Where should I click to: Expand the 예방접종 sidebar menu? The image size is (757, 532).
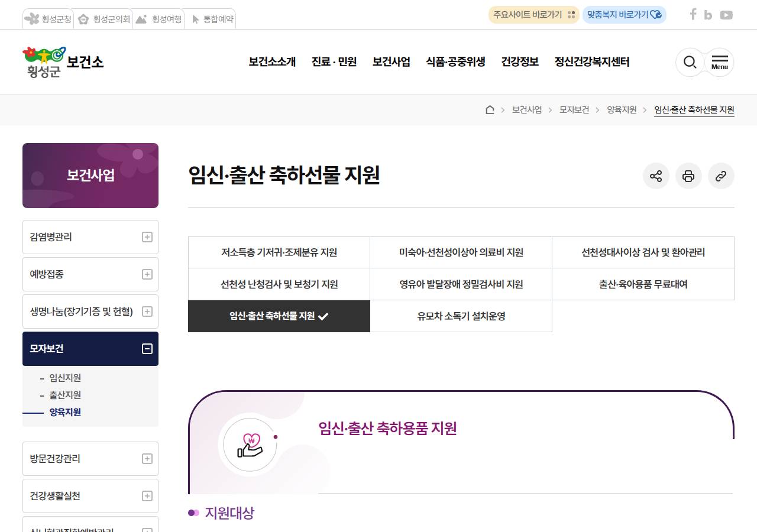coord(90,274)
